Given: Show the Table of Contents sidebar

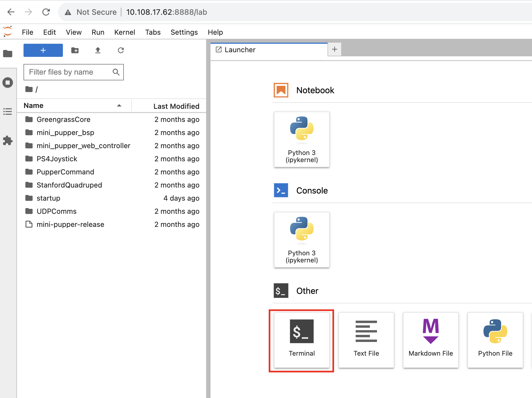Looking at the screenshot, I should point(8,112).
